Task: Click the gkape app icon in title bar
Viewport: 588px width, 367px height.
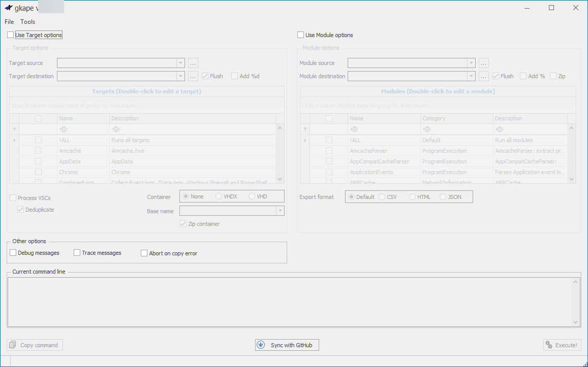Action: pyautogui.click(x=9, y=8)
